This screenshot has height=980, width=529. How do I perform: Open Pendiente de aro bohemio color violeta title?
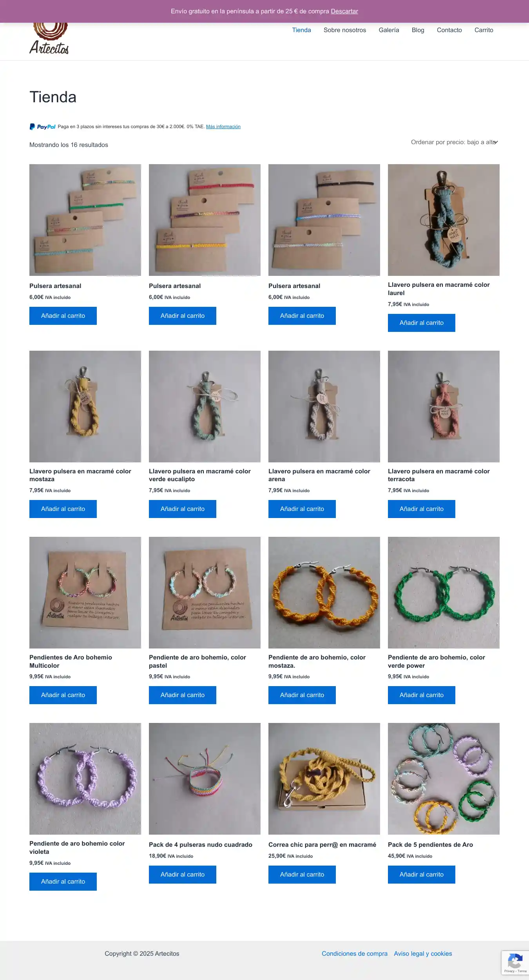77,848
